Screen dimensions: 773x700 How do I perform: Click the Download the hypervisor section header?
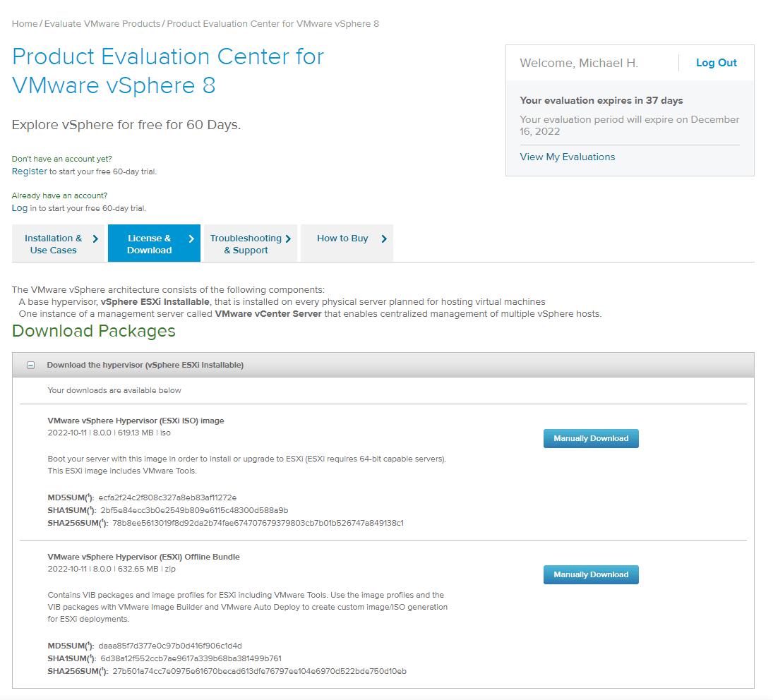[383, 365]
